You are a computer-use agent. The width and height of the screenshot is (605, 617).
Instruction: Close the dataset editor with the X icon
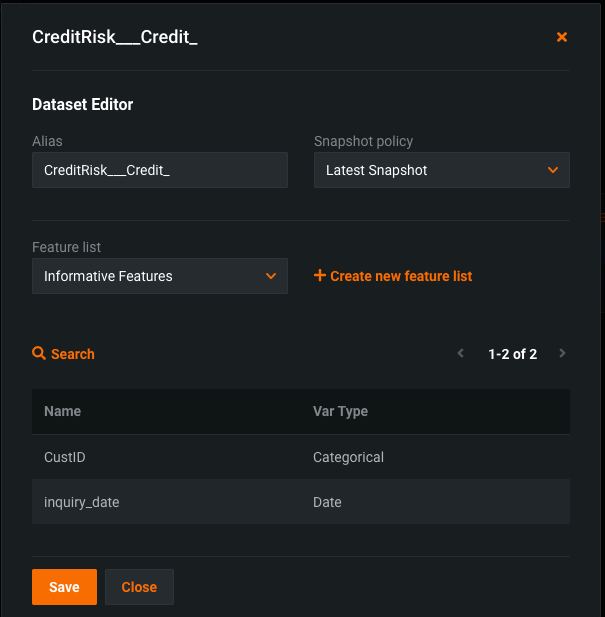(562, 37)
